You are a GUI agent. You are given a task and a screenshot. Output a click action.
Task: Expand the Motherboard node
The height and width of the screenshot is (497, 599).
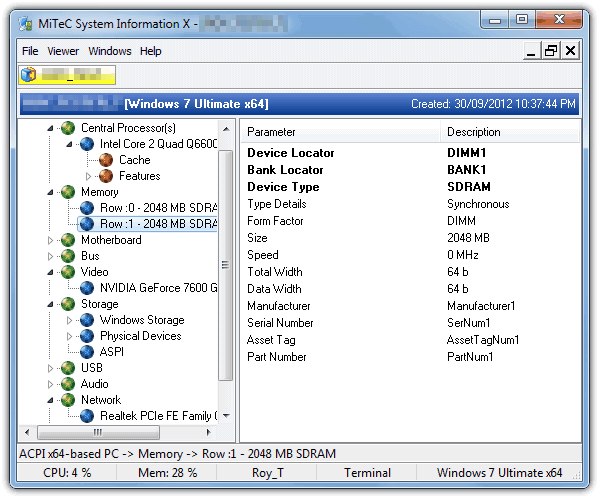point(50,240)
